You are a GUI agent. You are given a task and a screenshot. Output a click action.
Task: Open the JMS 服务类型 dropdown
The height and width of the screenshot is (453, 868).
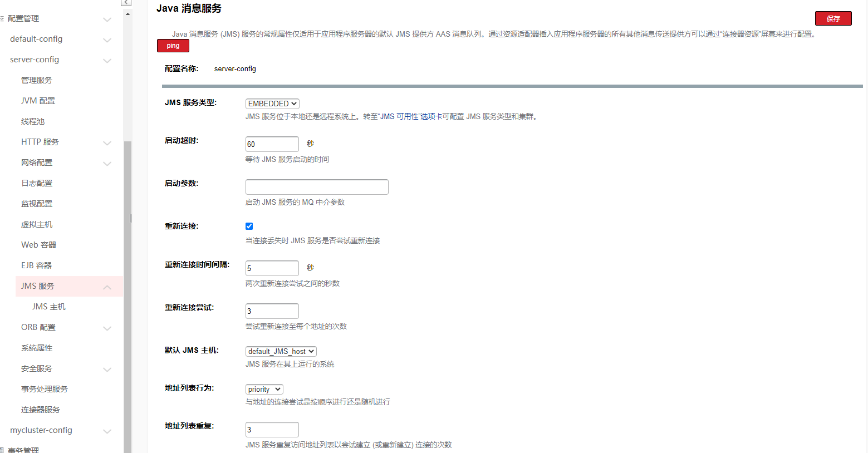point(272,104)
